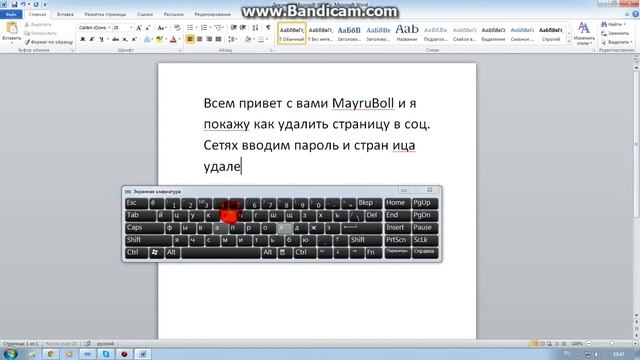Click the word MayruBoll in the document
640x360 pixels.
tap(363, 103)
